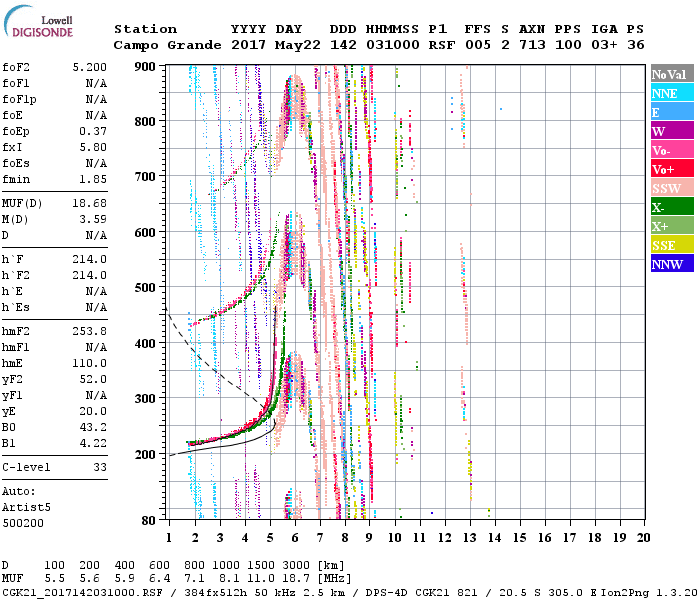Choose the SSW light pink legend entry
This screenshot has height=600, width=700.
click(671, 188)
